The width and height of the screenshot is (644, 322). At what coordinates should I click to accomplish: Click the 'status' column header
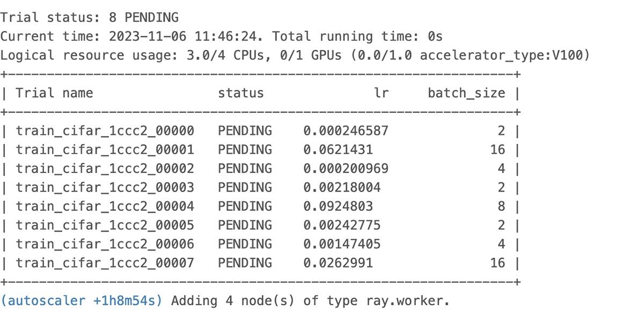pyautogui.click(x=240, y=93)
